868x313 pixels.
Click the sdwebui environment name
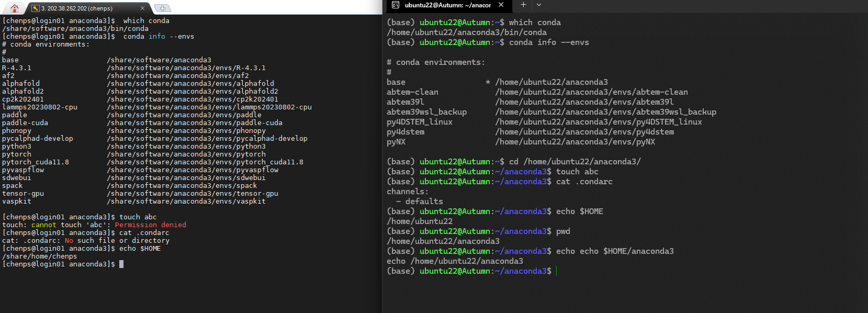pyautogui.click(x=17, y=178)
